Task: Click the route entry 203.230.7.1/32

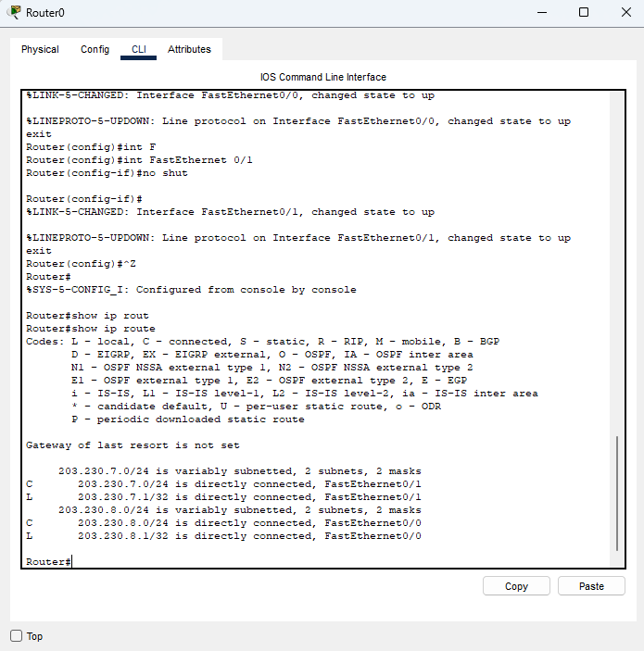Action: click(x=223, y=497)
